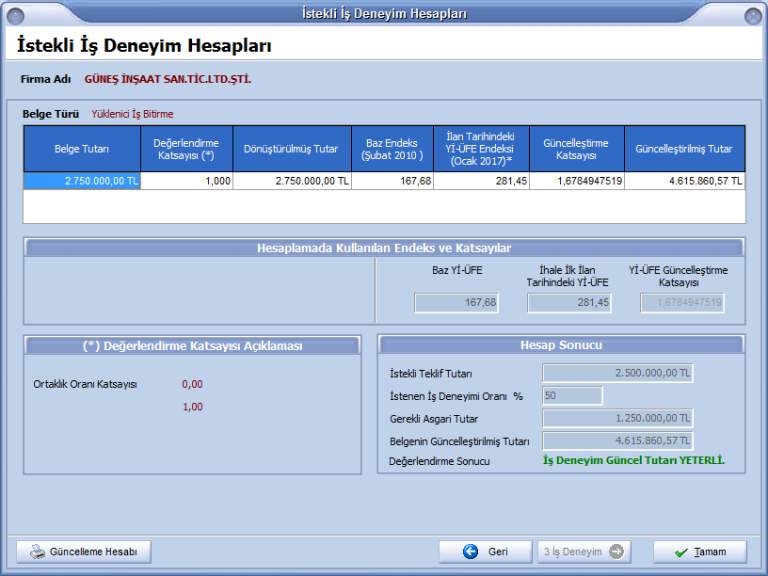
Task: Click the İstekli Teklif Tutarı field
Action: [617, 374]
